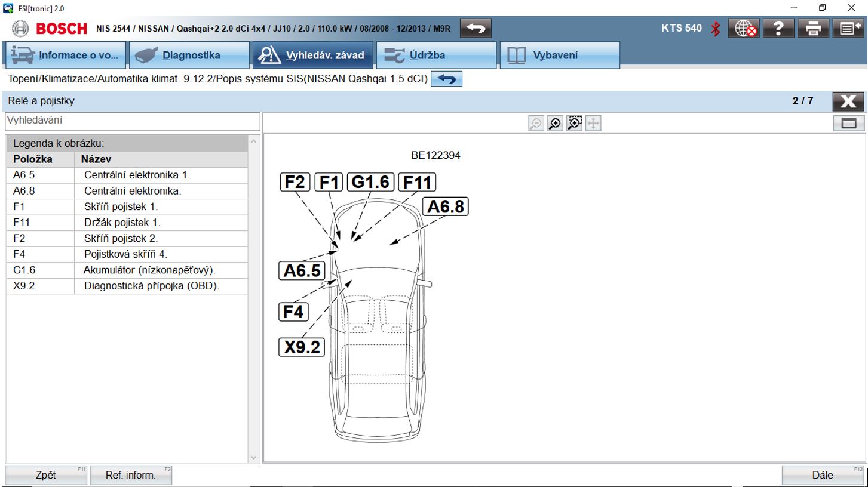Click the G1.6 label in diagram

[370, 182]
